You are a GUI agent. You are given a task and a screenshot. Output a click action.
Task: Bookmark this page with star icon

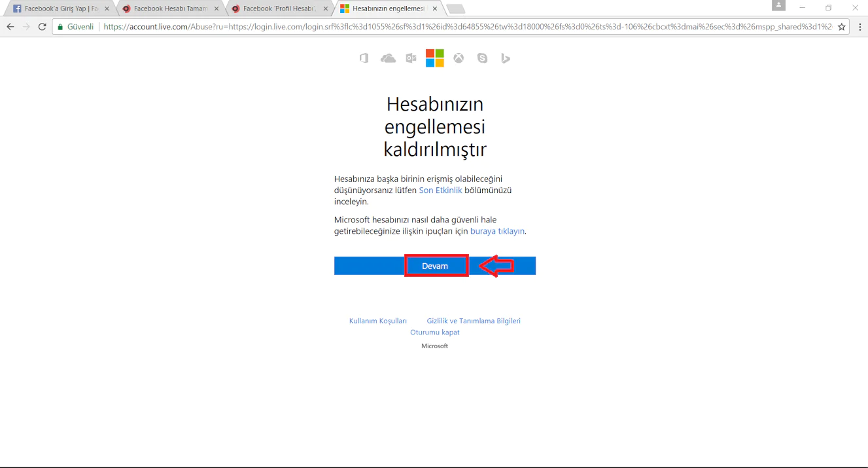point(842,27)
